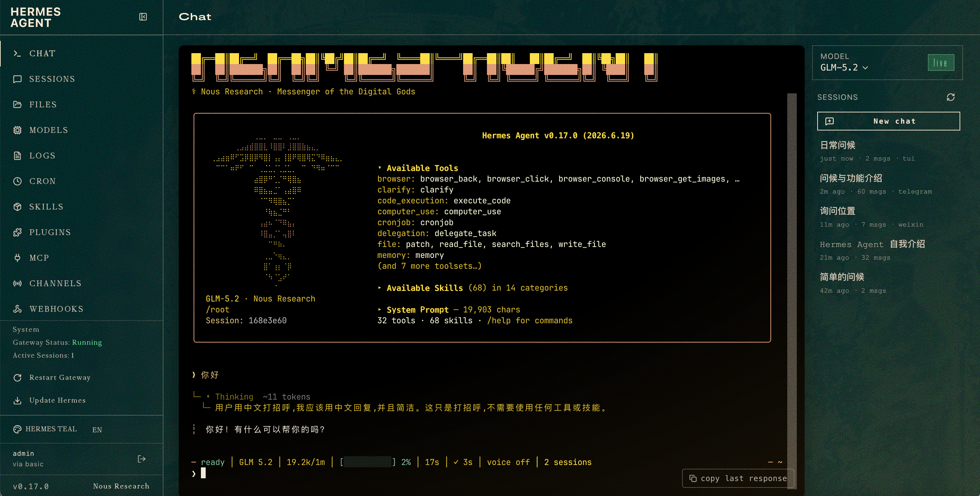Open the 简单的问候 session

pos(888,283)
